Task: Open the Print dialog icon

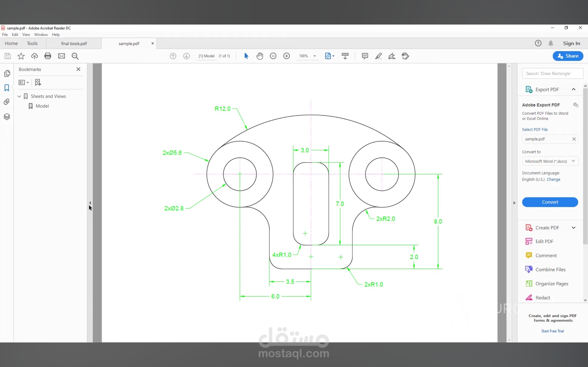Action: coord(48,56)
